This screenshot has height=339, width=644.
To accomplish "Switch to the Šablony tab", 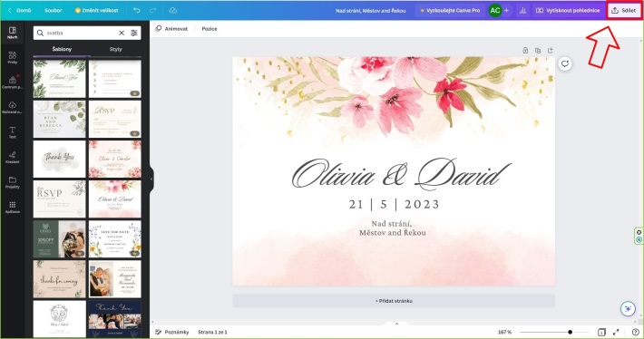I will point(62,49).
